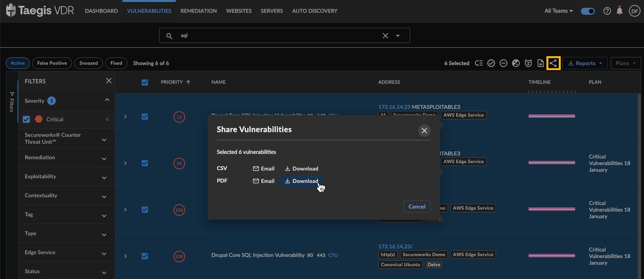Open the DF user avatar menu

coord(635,11)
